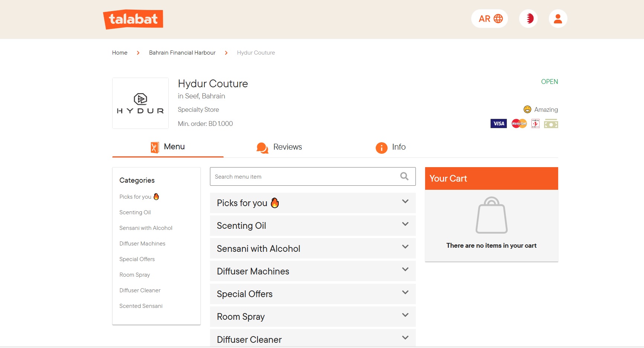
Task: Expand the Special Offers section
Action: (x=313, y=294)
